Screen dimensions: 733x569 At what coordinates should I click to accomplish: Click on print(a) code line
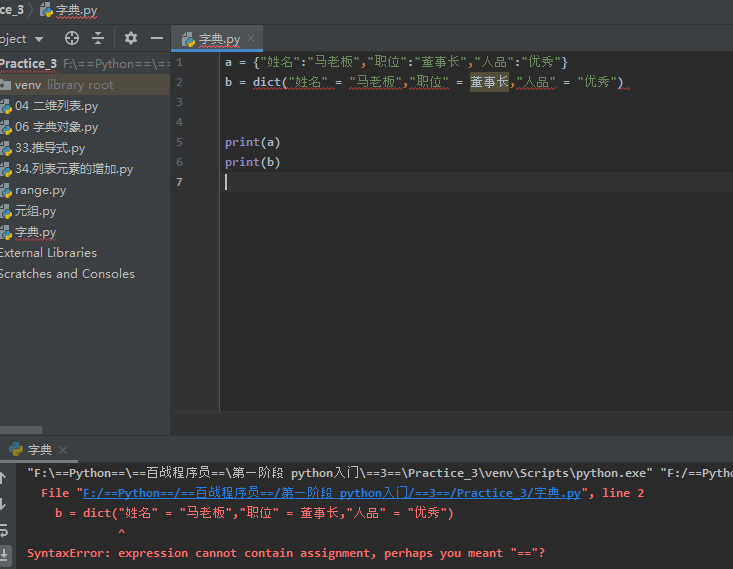click(x=252, y=142)
